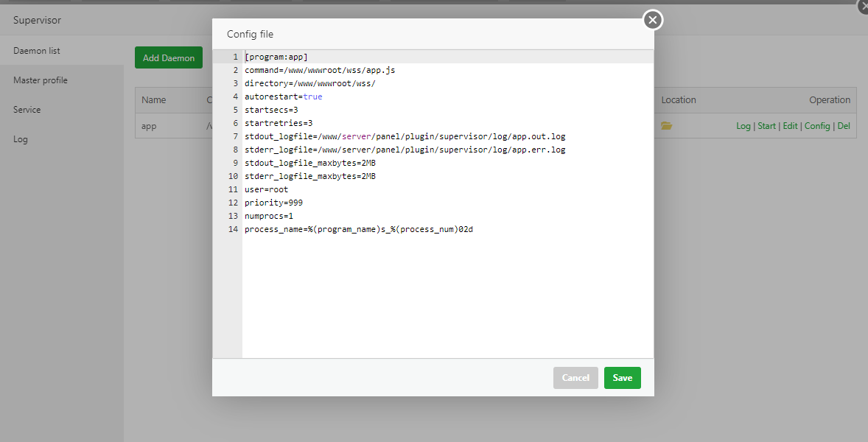Click the Location column header
This screenshot has height=442, width=868.
pos(679,100)
